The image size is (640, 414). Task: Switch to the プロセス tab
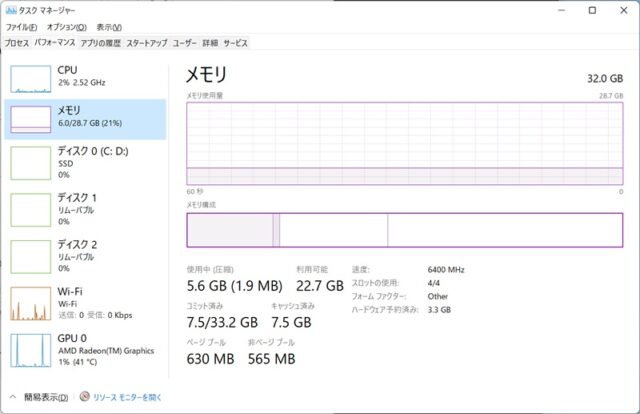(16, 43)
